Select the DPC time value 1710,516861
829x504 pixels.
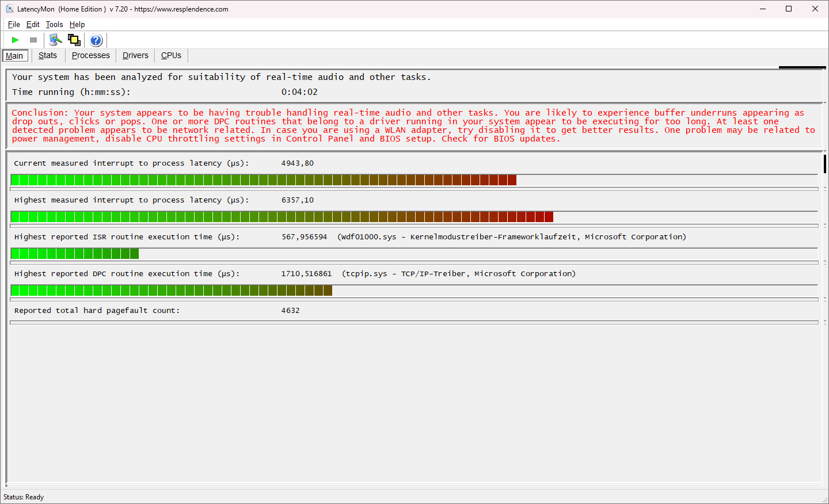(306, 274)
